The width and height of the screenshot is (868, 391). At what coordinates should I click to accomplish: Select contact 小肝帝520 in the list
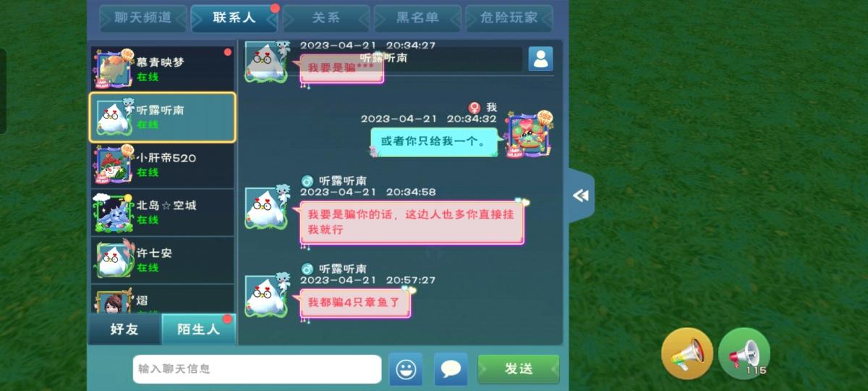click(163, 164)
